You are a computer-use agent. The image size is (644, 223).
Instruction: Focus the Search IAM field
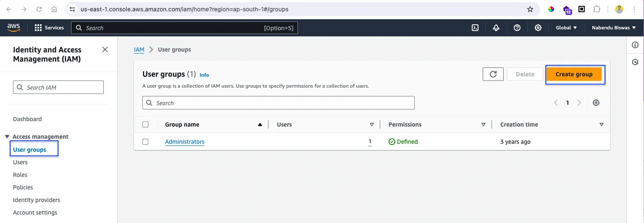[58, 87]
